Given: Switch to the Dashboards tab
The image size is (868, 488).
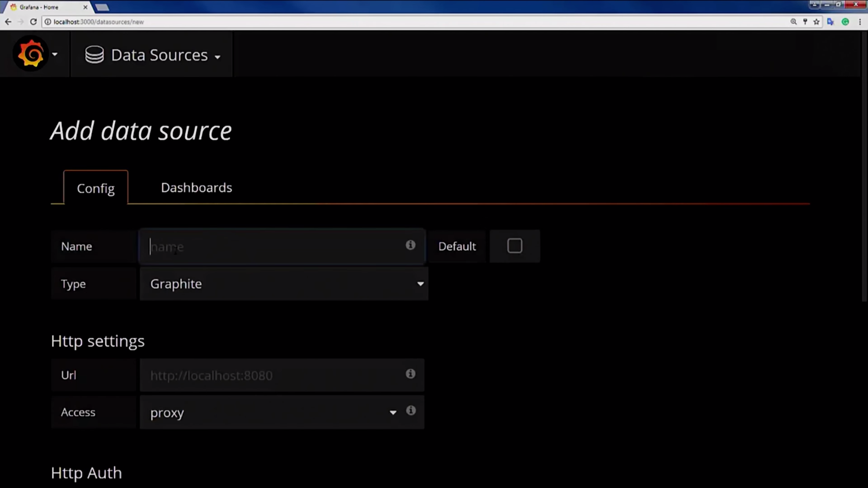Looking at the screenshot, I should 196,188.
